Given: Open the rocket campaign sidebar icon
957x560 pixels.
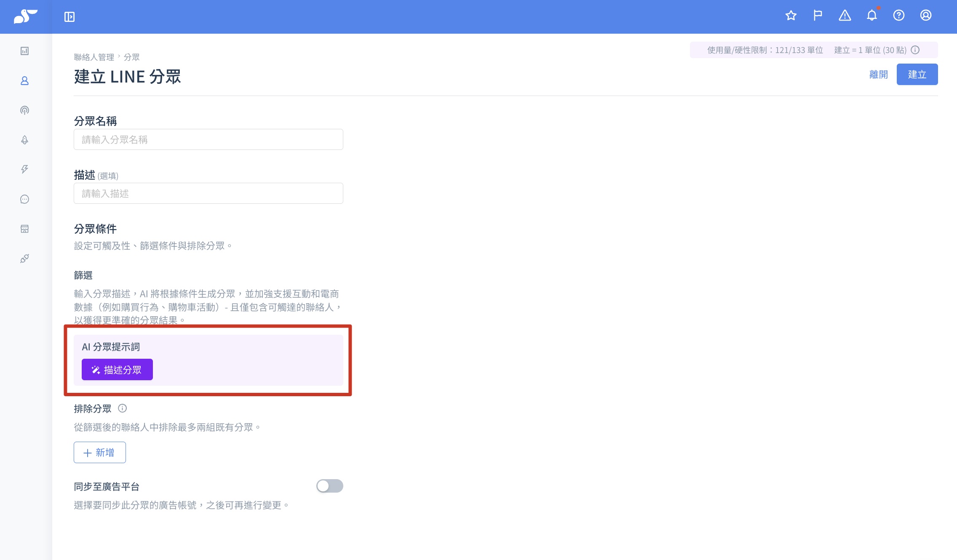Looking at the screenshot, I should coord(25,140).
